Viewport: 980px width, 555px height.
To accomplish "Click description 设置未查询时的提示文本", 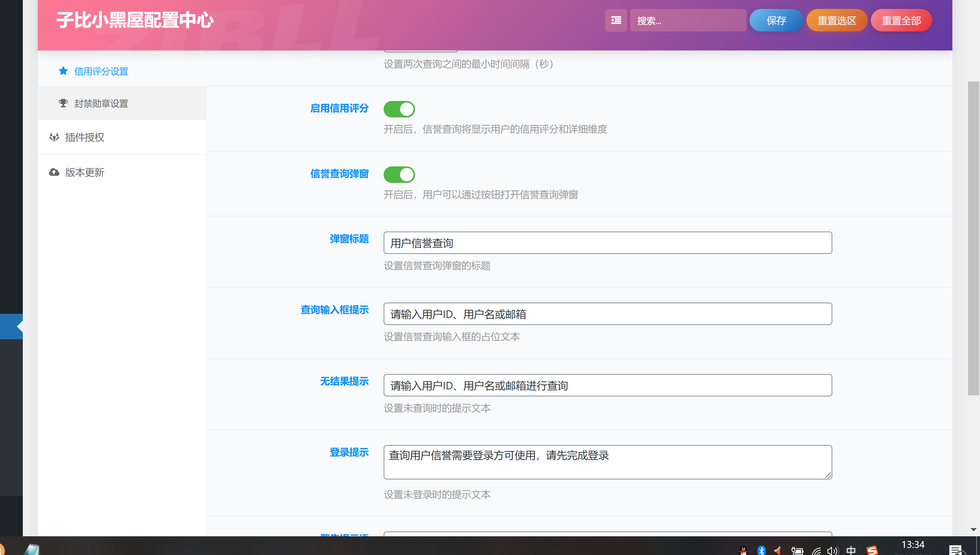I will [437, 408].
